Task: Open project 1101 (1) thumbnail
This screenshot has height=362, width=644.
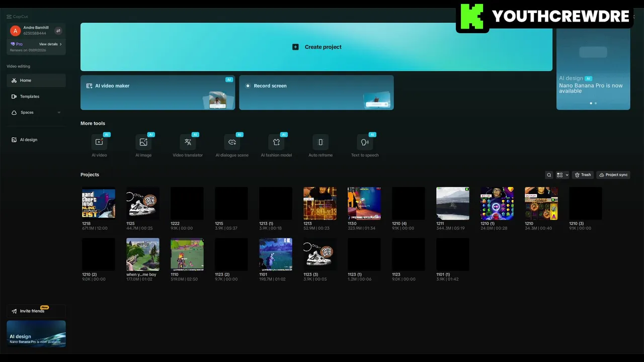Action: (x=453, y=254)
